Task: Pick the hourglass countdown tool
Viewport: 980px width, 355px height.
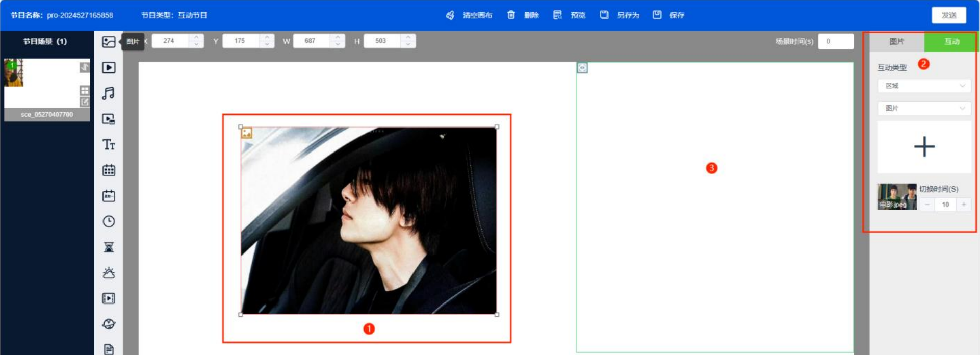Action: tap(109, 247)
